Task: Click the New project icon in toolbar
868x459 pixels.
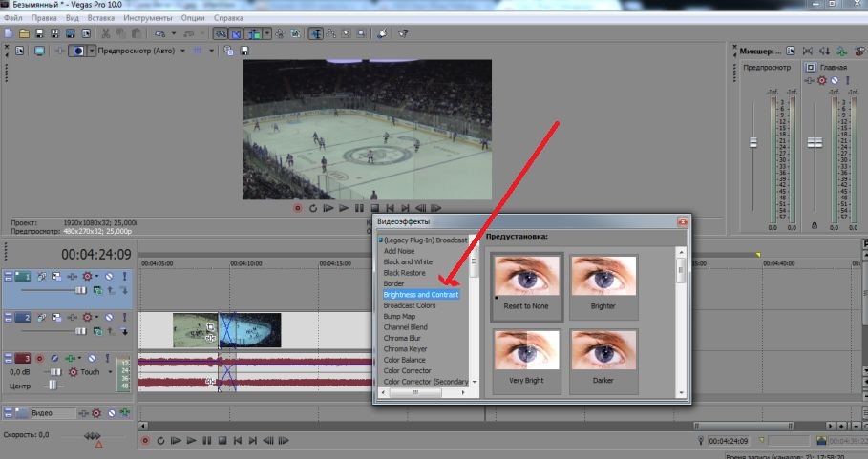Action: point(9,33)
